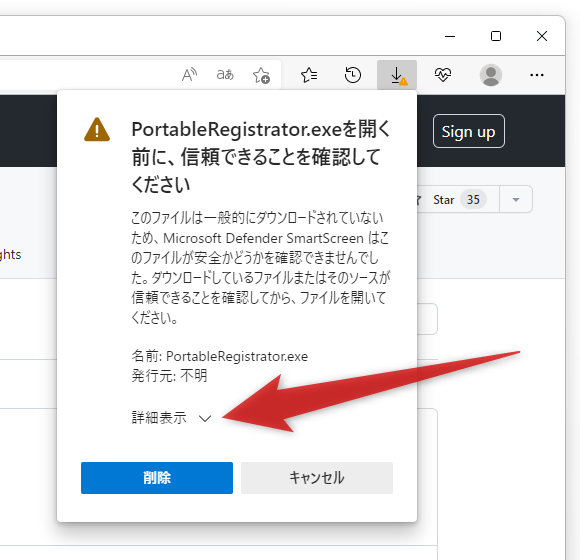Click the 名前: PortableRegistrator.exe text
Screen dimensions: 580x560
220,356
